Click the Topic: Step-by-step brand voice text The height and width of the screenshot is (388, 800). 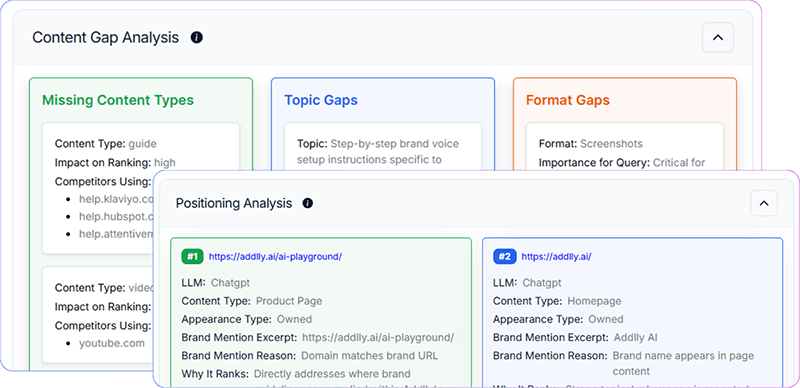click(x=378, y=152)
